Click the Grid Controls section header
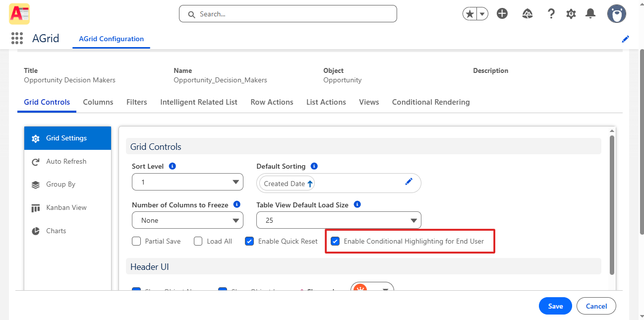Screen dimensions: 644x320 coord(363,147)
